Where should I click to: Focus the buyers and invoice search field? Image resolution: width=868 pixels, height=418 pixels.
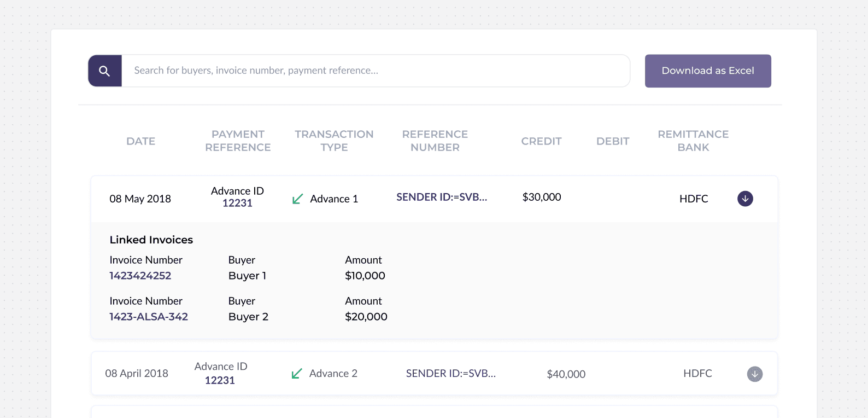[x=375, y=71]
